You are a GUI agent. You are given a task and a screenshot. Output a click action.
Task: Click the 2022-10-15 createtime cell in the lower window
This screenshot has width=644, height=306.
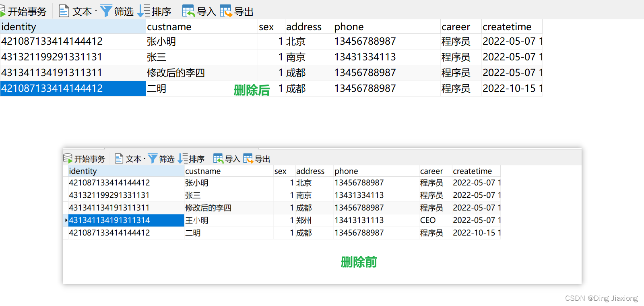click(x=476, y=233)
